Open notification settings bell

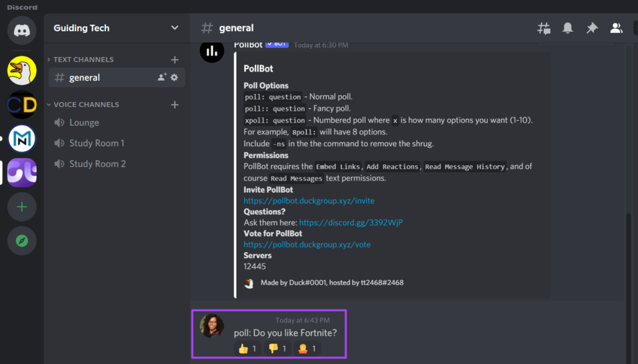click(568, 28)
